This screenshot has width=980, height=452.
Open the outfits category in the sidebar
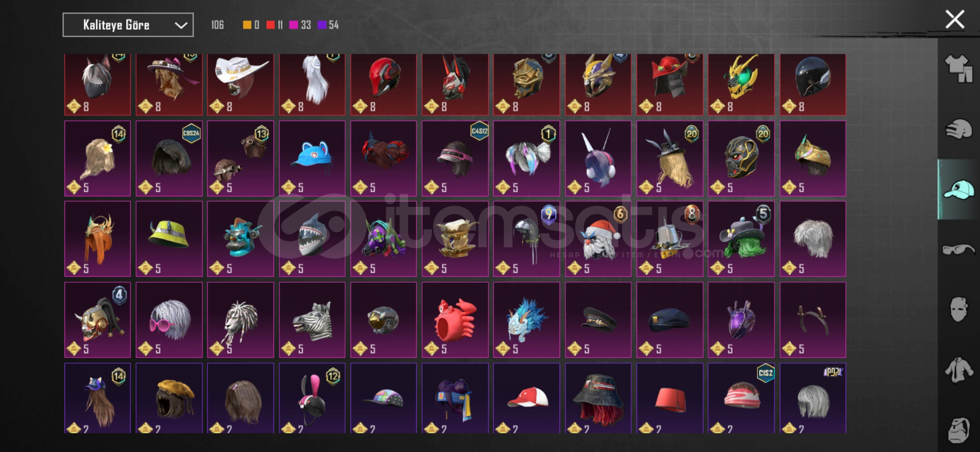(x=958, y=69)
